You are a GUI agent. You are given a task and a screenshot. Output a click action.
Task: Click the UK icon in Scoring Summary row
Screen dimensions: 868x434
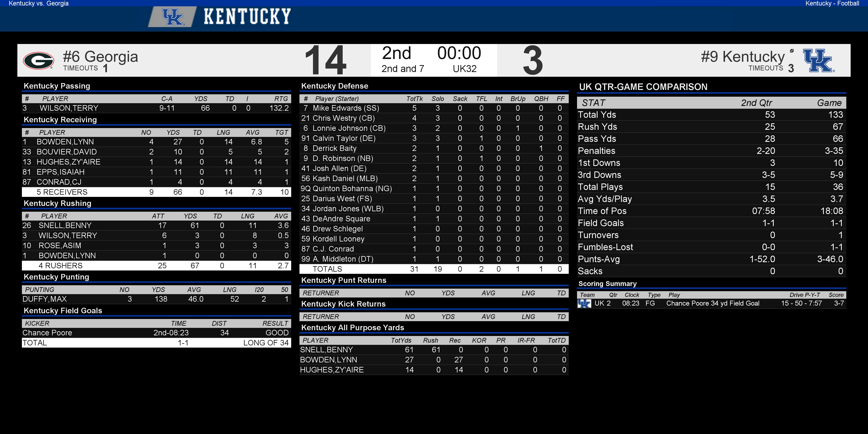click(584, 304)
